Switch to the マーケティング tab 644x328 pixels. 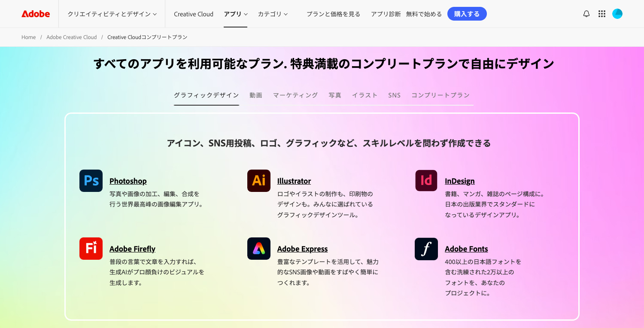pyautogui.click(x=295, y=95)
